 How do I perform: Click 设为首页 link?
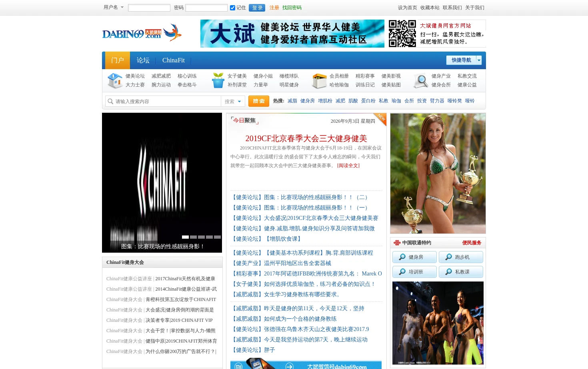click(407, 8)
